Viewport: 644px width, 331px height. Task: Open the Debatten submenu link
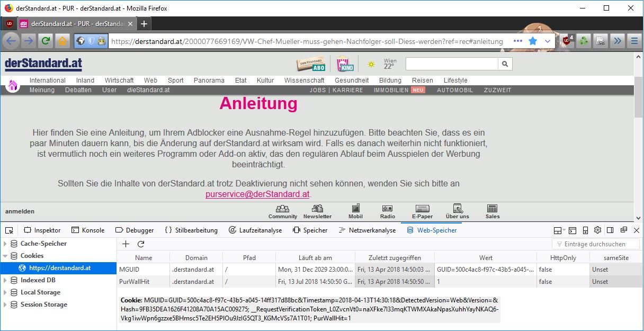[x=78, y=90]
